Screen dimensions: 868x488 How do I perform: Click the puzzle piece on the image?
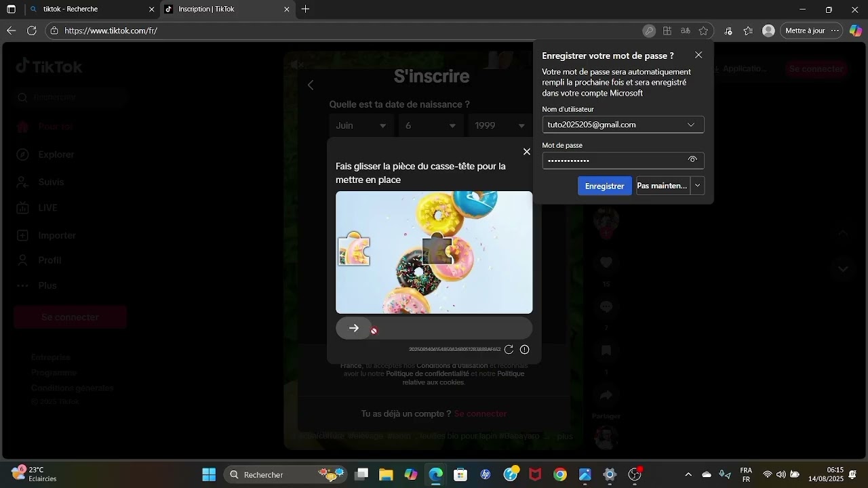354,249
